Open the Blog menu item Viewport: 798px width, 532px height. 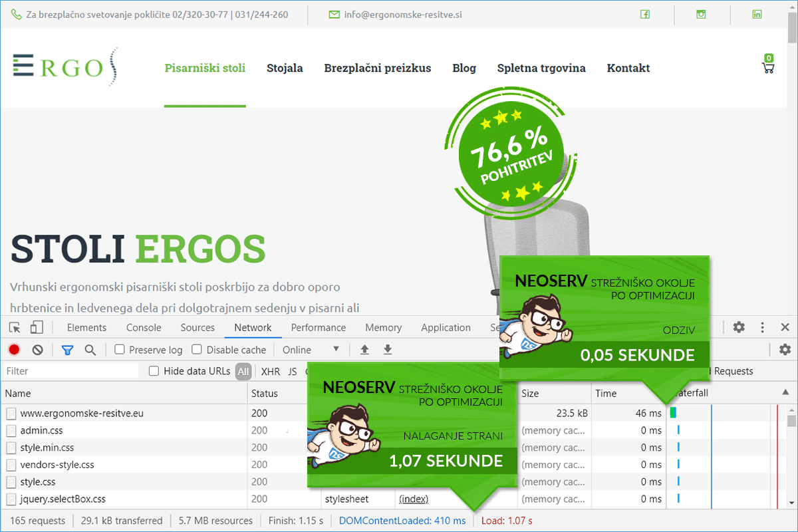tap(464, 68)
